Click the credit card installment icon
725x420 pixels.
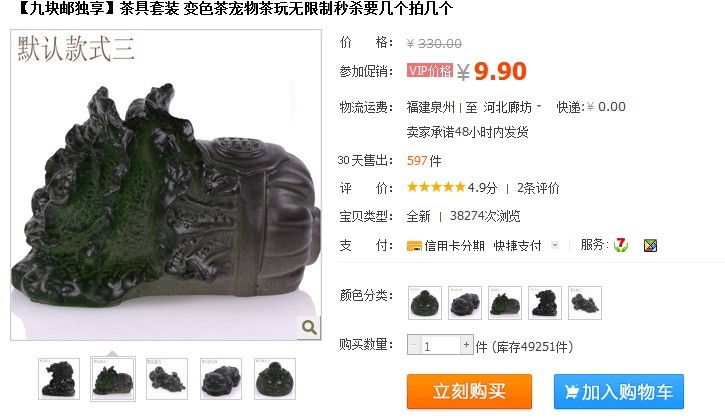tap(414, 246)
